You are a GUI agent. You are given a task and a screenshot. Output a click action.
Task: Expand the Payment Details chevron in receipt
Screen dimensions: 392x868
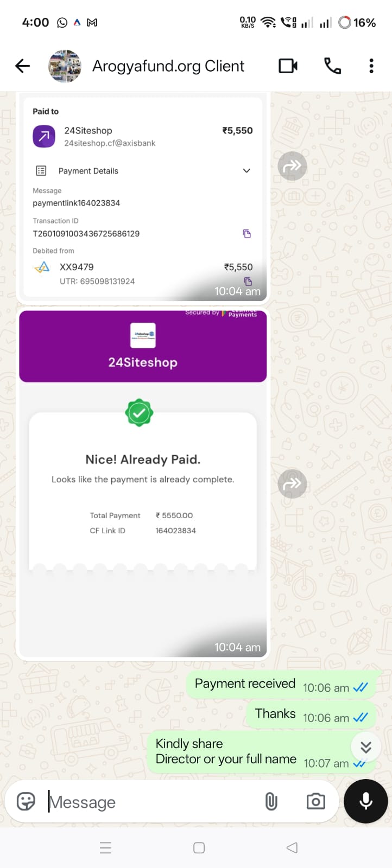coord(246,170)
